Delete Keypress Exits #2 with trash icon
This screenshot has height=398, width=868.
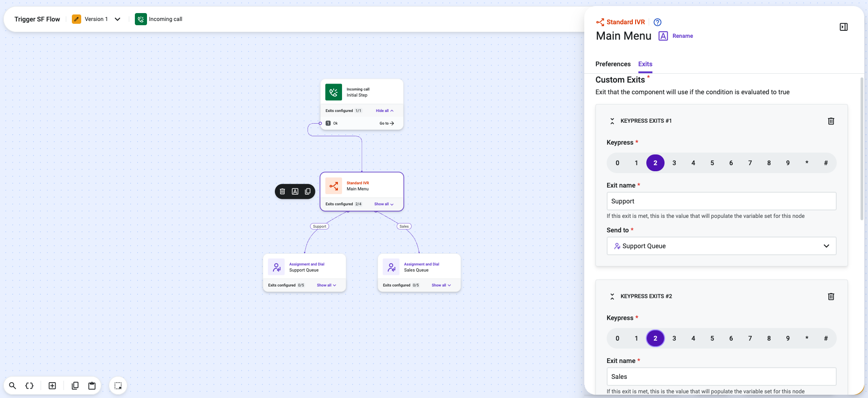click(x=831, y=296)
